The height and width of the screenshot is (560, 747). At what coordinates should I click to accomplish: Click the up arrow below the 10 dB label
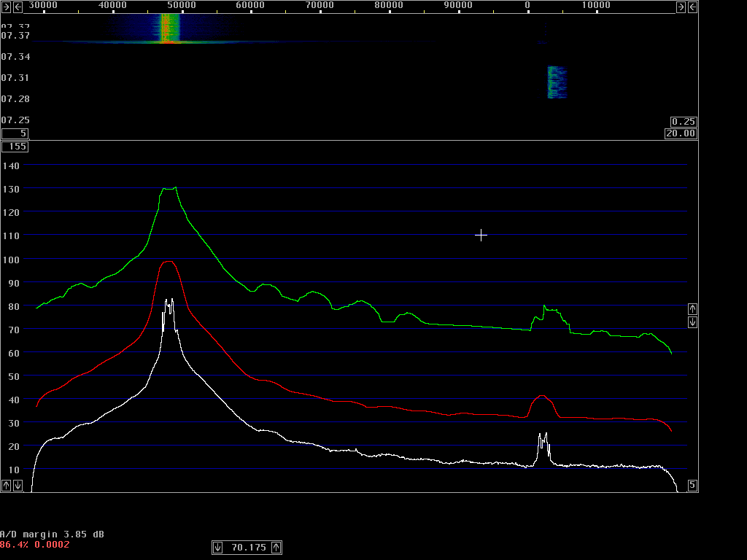click(x=6, y=485)
